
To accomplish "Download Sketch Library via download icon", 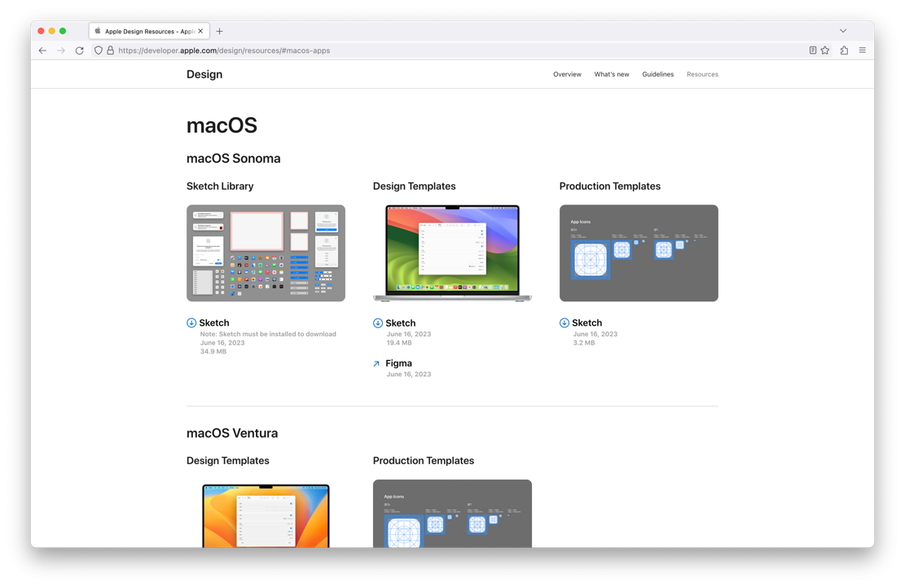I will click(191, 323).
